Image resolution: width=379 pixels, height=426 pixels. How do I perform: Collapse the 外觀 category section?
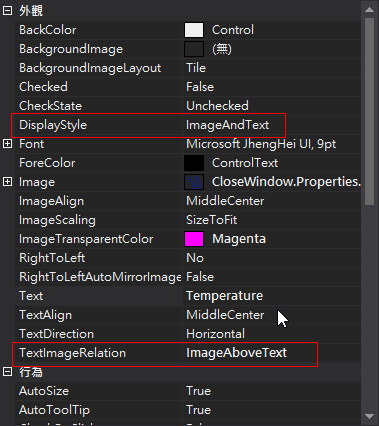click(x=7, y=11)
